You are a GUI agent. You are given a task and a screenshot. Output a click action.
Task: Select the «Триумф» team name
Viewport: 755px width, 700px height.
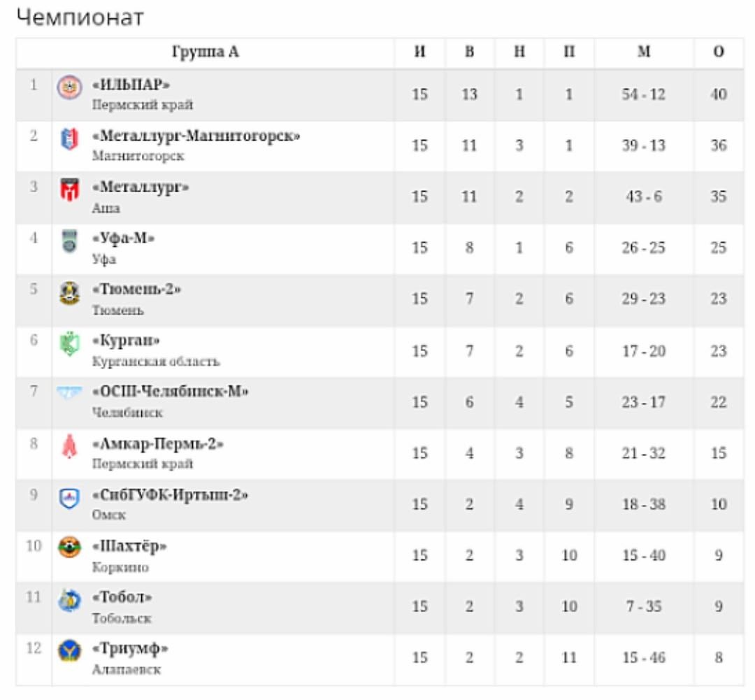[x=130, y=648]
